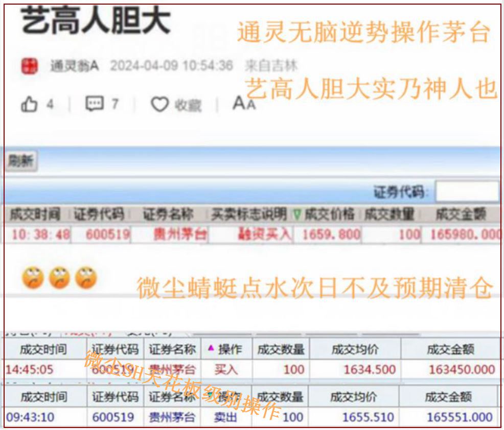Click the timestamp 2024-04-09 10:54:36
Viewport: 504px width, 430px height.
[x=171, y=66]
